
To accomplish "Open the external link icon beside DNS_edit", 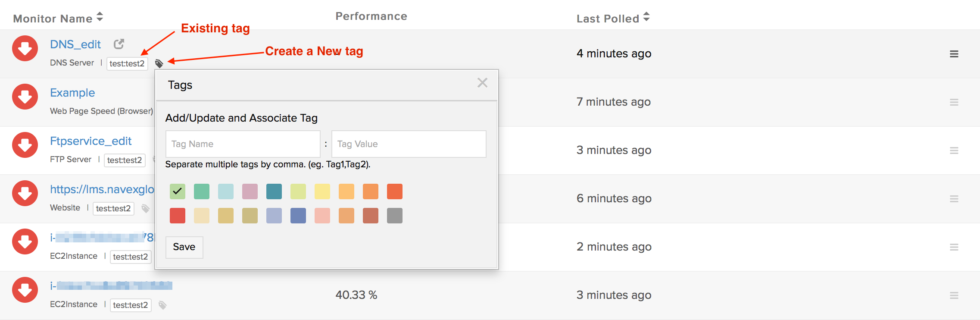I will 119,44.
